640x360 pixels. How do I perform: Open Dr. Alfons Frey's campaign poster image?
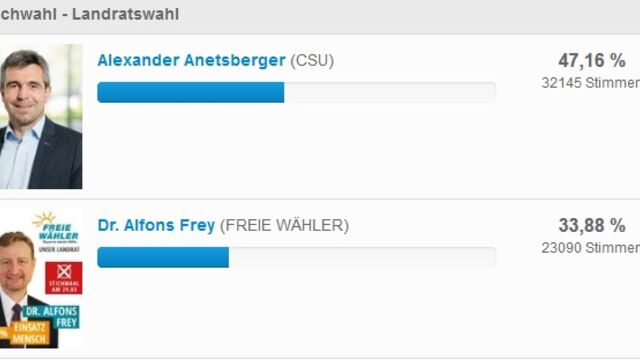click(41, 279)
